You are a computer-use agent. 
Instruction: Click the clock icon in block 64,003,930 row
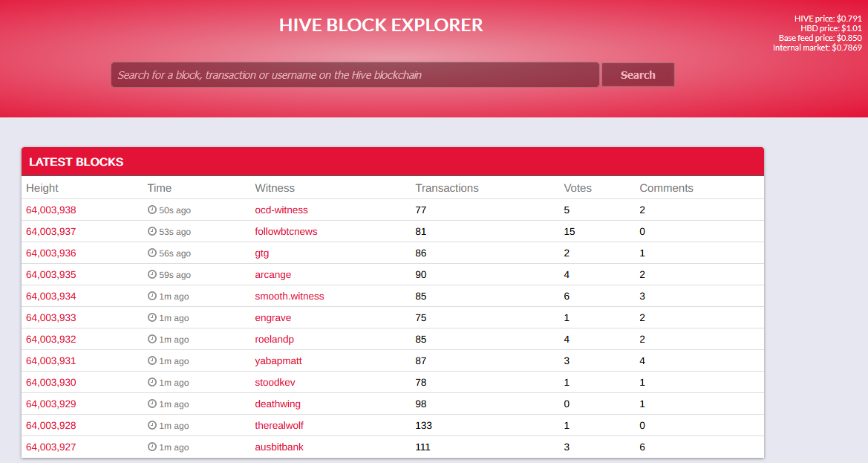coord(152,383)
